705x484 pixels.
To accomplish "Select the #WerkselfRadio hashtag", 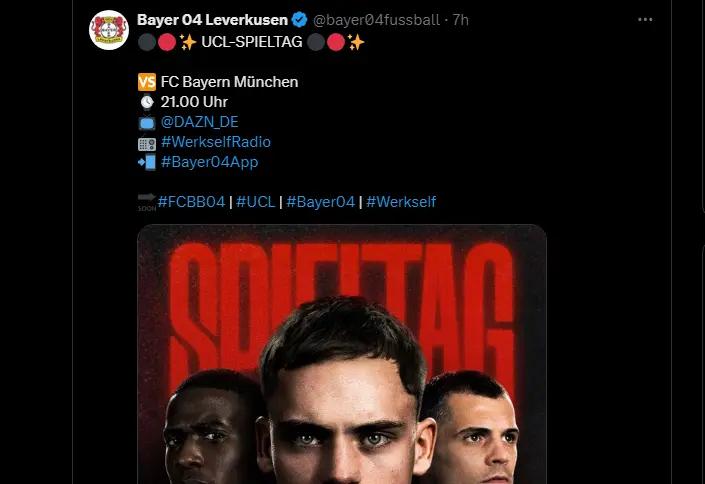I will pos(215,142).
